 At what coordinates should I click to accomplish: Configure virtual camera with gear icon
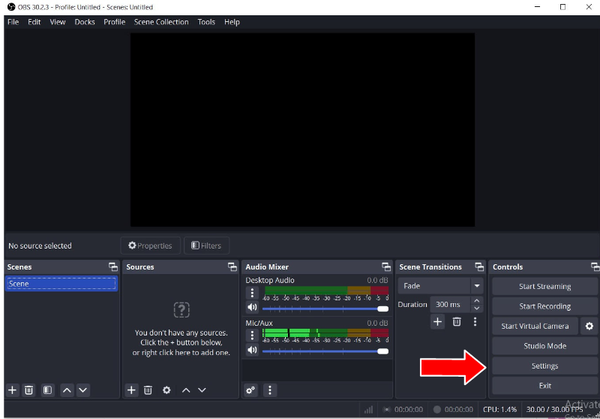pos(589,326)
